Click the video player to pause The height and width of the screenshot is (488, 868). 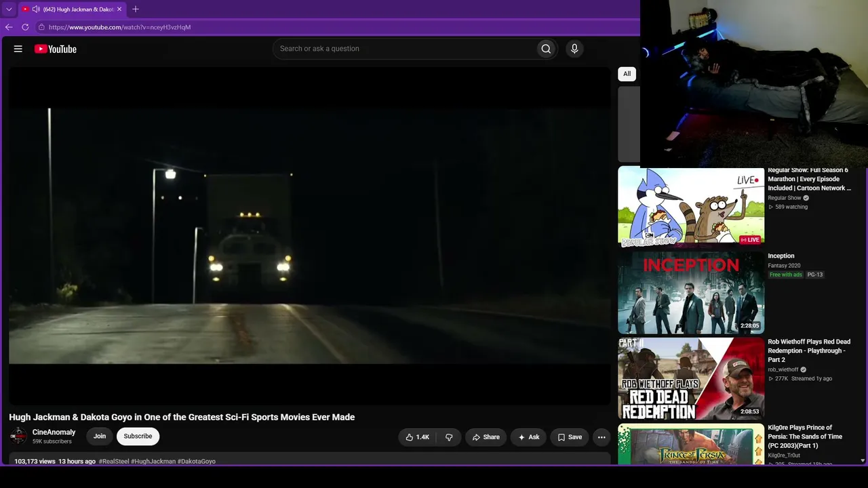point(310,236)
